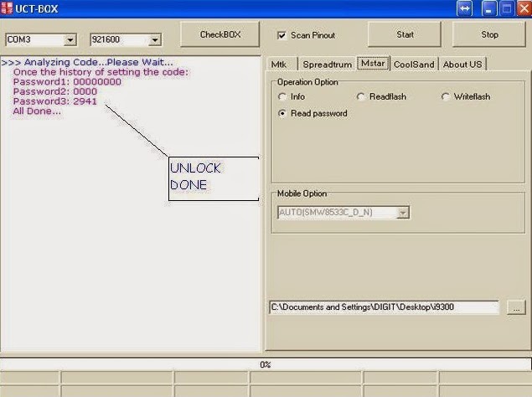Image resolution: width=532 pixels, height=397 pixels.
Task: Select the Read password option
Action: [x=282, y=113]
